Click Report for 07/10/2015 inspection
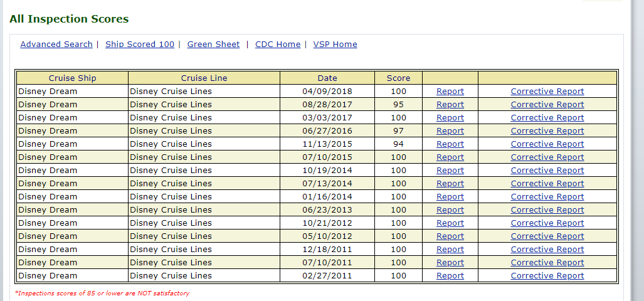The image size is (644, 301). [450, 157]
